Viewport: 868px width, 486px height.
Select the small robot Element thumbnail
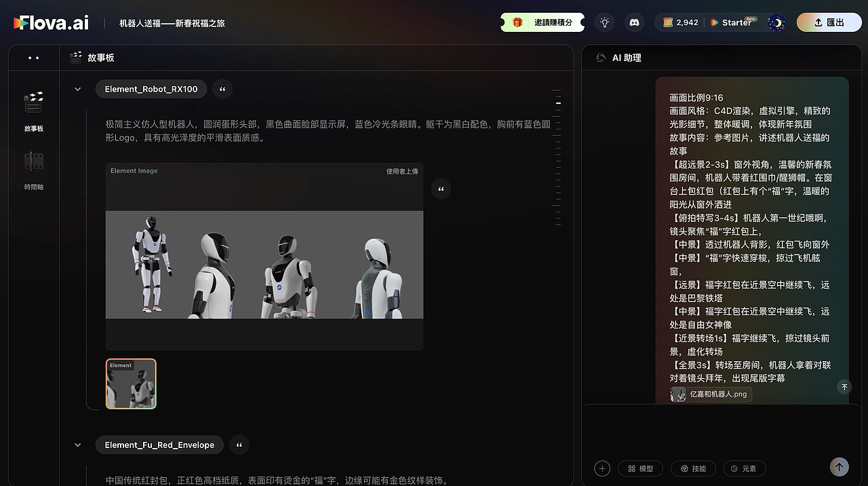click(131, 384)
